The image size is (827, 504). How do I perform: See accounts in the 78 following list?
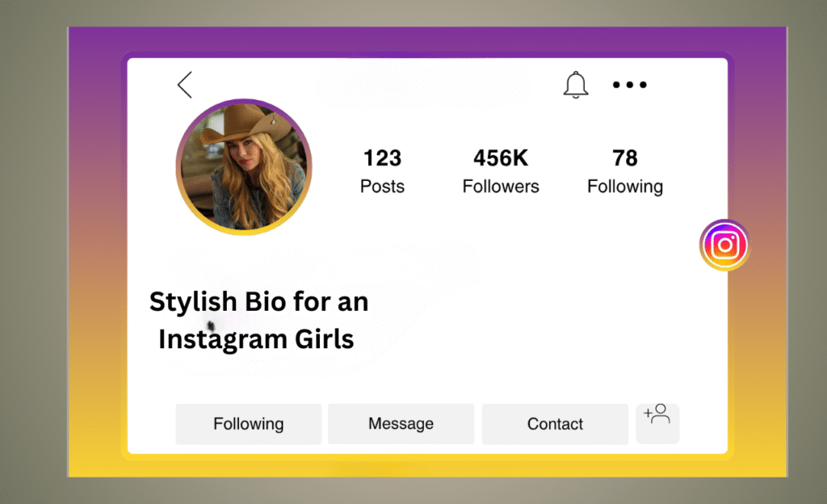pos(624,158)
